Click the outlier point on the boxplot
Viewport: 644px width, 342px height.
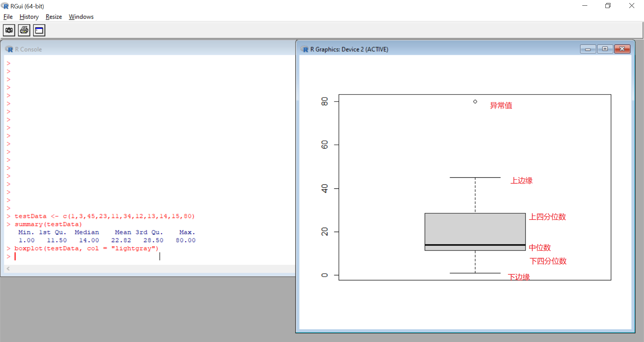pos(475,102)
